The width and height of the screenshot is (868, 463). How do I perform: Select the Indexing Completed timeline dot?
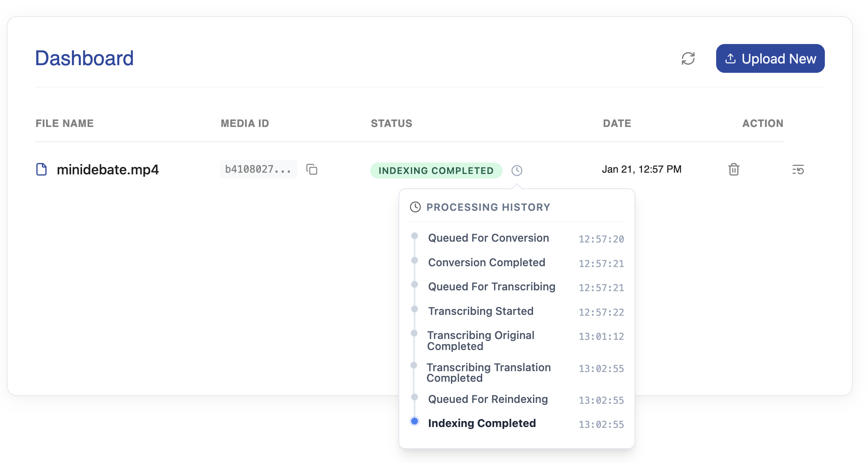(x=414, y=422)
